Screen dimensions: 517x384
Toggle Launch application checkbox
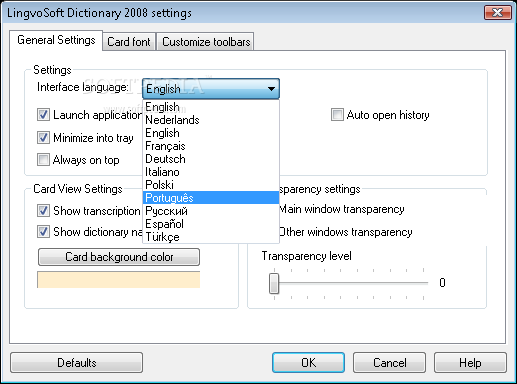tap(43, 115)
